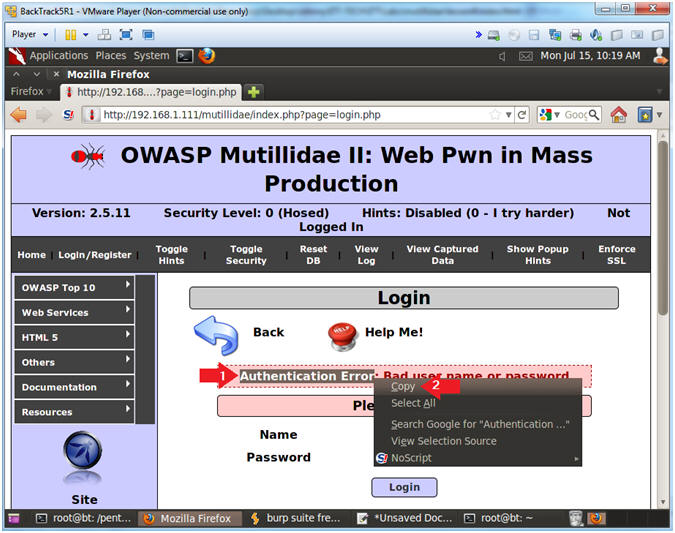
Task: Click the blue Back arrow icon
Action: (x=217, y=335)
